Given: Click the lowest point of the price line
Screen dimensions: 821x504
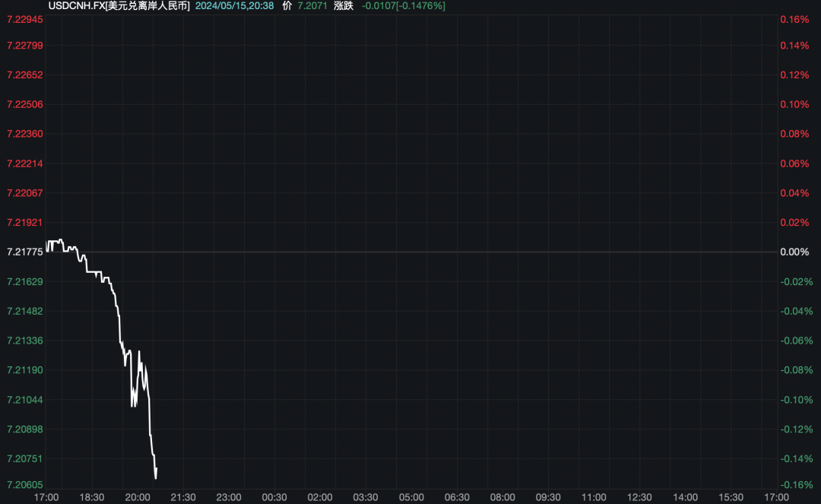Looking at the screenshot, I should click(156, 478).
